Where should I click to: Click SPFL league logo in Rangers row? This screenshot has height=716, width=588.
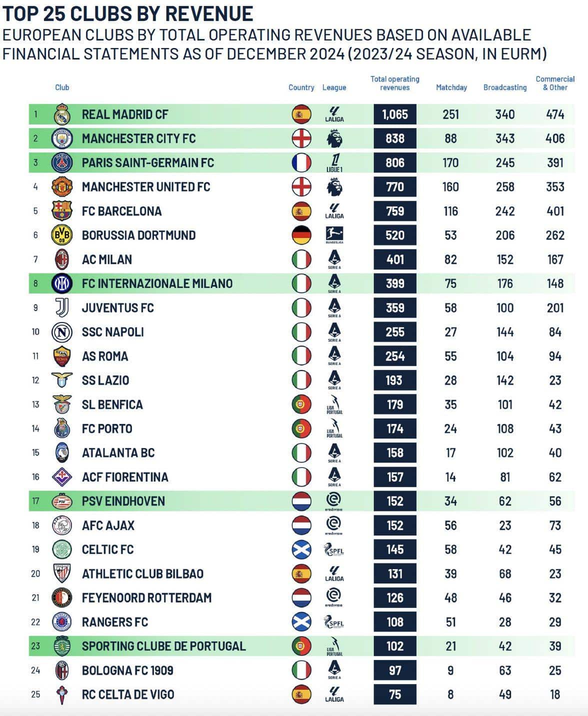334,622
